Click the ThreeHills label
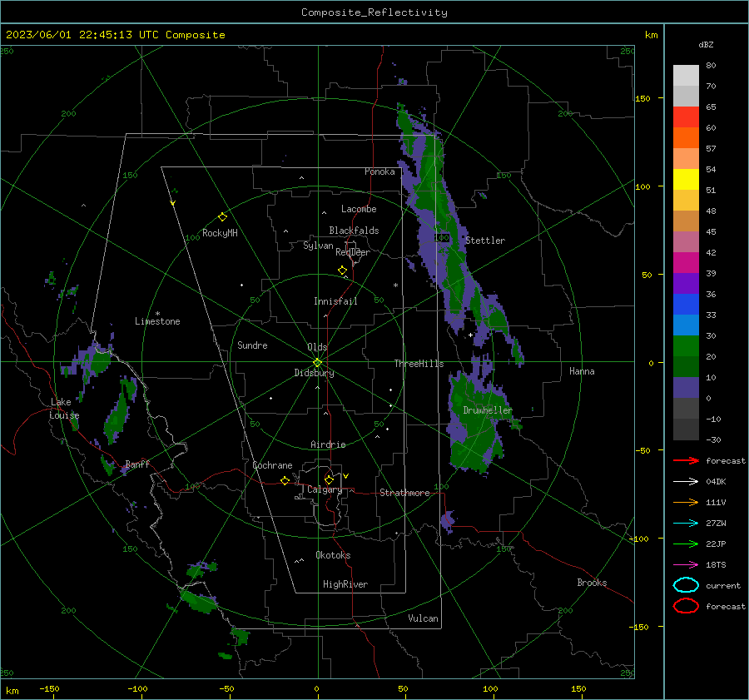 (x=419, y=364)
